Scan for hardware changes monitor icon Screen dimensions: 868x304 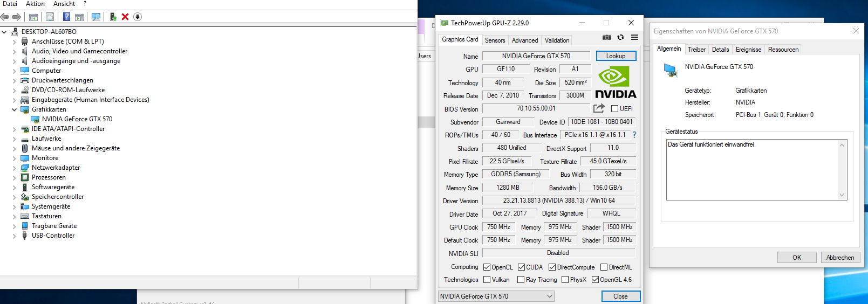coord(96,17)
